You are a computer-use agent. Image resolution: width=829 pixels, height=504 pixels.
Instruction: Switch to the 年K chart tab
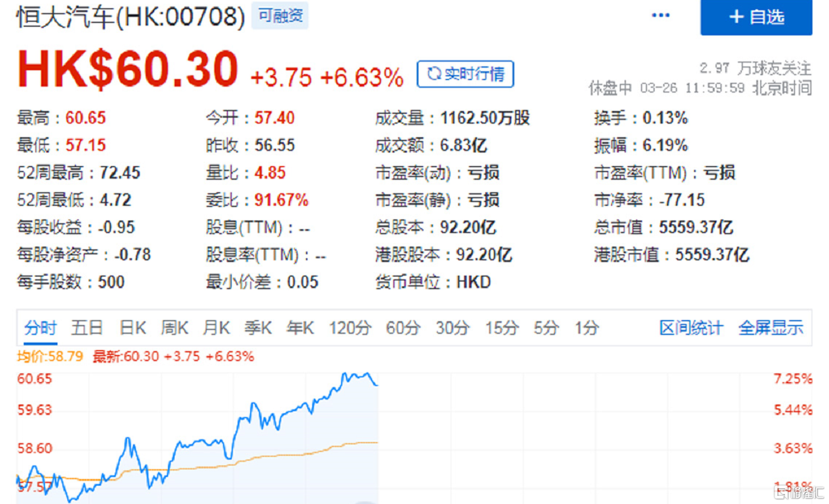(x=300, y=327)
